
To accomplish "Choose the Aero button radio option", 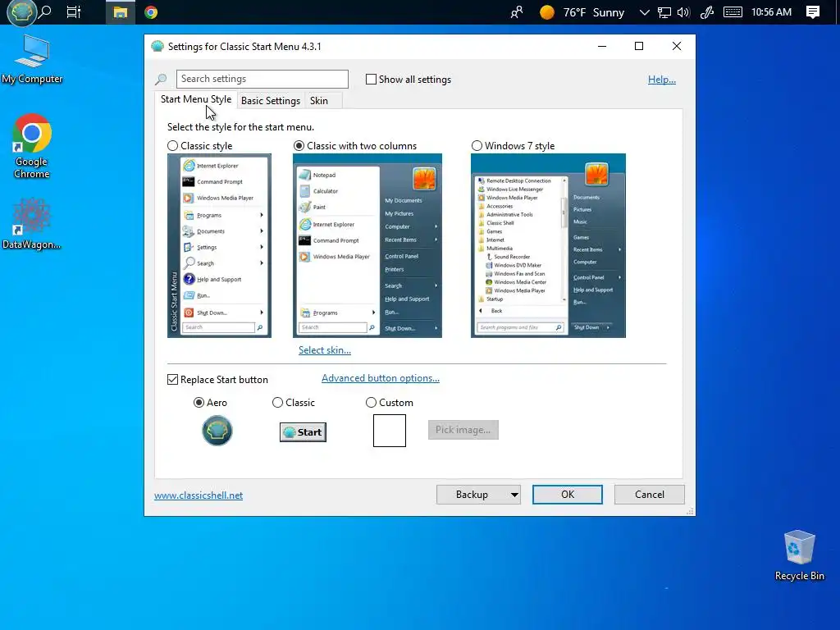I will pos(199,402).
